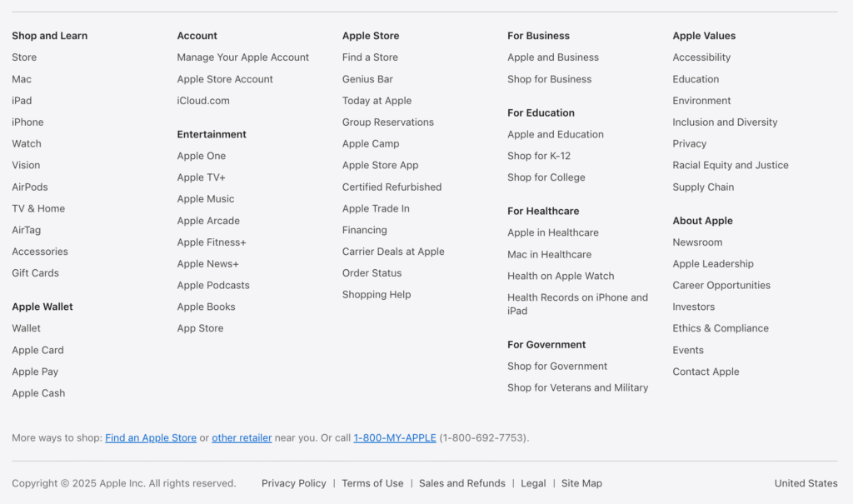Click Find a Store under Apple Store
This screenshot has height=504, width=853.
pyautogui.click(x=370, y=57)
